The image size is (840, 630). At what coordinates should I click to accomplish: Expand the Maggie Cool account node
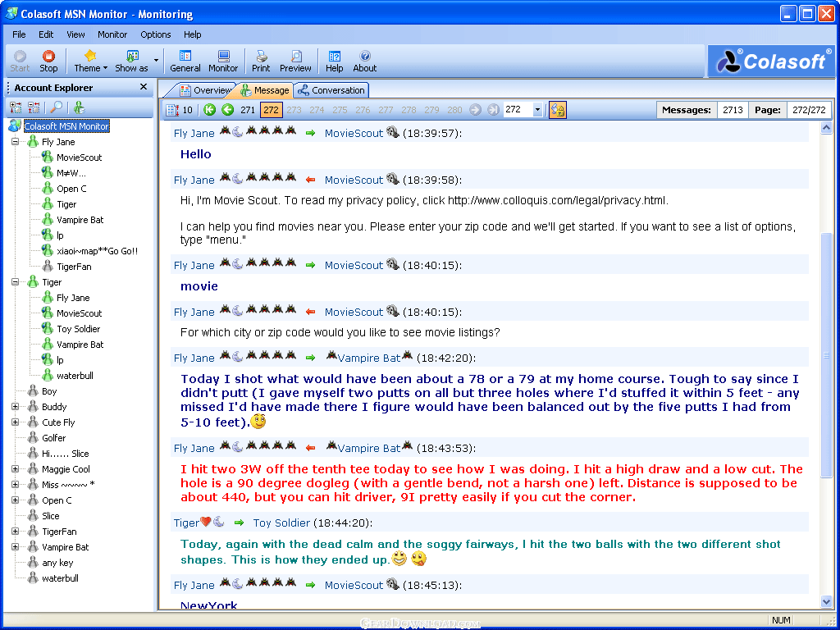point(15,468)
